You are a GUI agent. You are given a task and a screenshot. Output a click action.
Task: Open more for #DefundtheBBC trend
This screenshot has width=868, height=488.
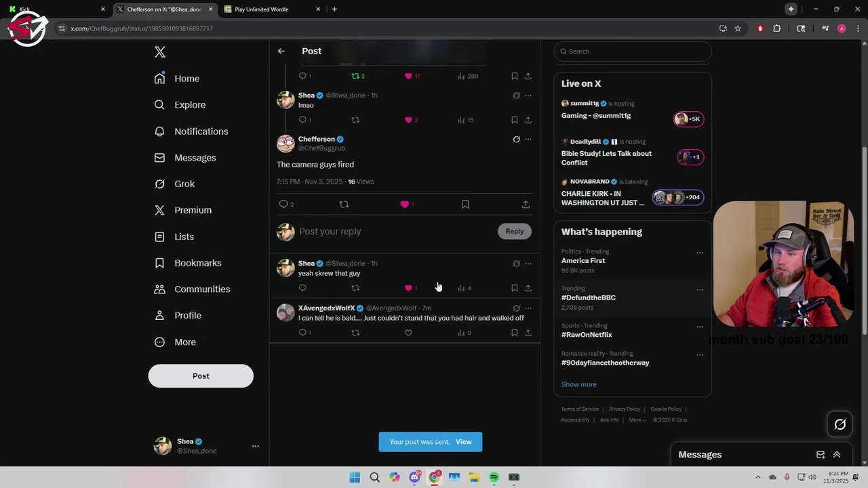point(700,290)
